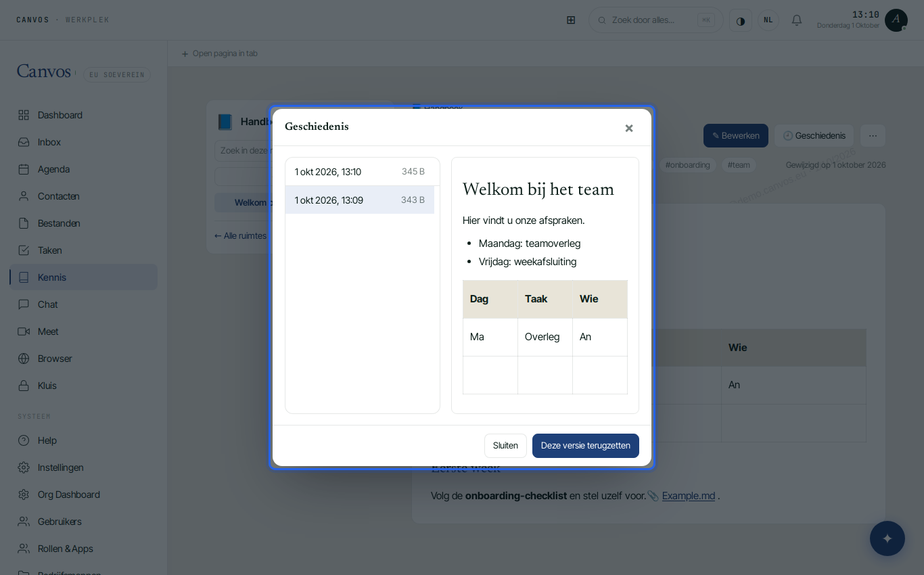
Task: Open the Kluis lock icon
Action: (x=24, y=386)
